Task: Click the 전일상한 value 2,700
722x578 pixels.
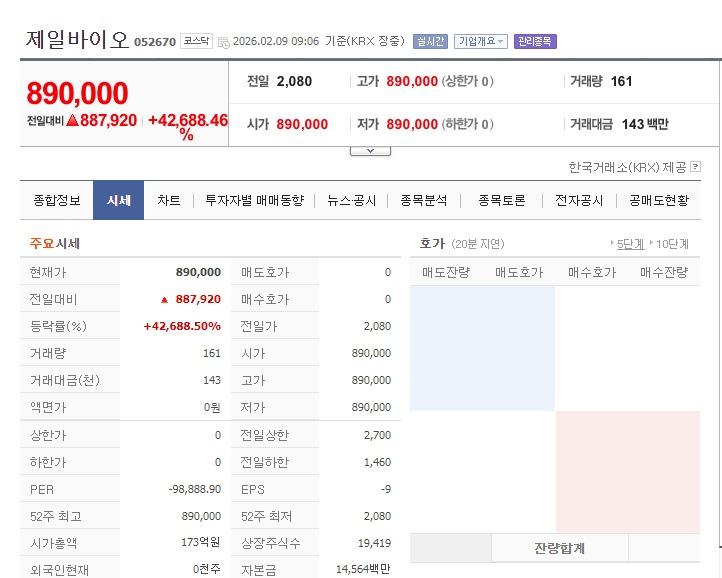Action: point(377,435)
